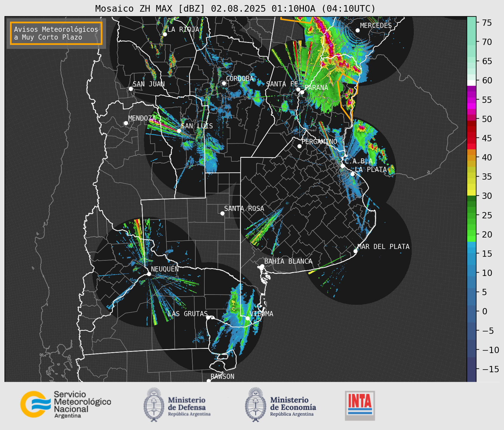Click the NEUQUÉN city label
The width and height of the screenshot is (504, 430).
point(165,269)
